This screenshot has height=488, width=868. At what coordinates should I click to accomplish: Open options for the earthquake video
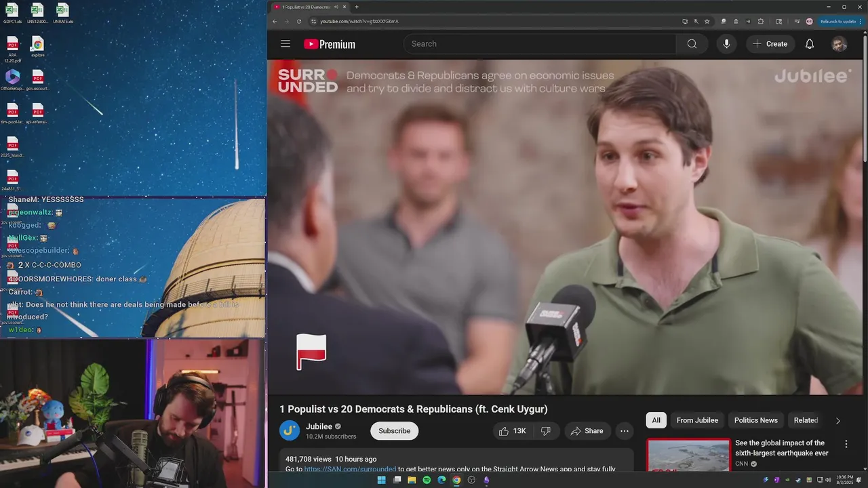[846, 444]
